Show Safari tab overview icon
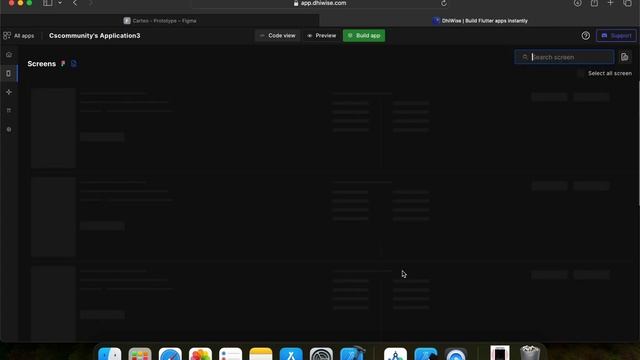 pos(627,3)
